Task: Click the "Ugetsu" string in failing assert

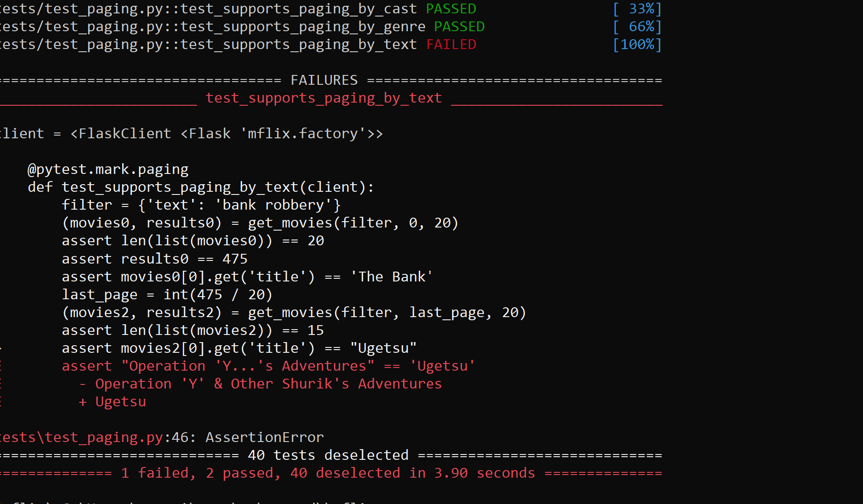Action: tap(383, 348)
